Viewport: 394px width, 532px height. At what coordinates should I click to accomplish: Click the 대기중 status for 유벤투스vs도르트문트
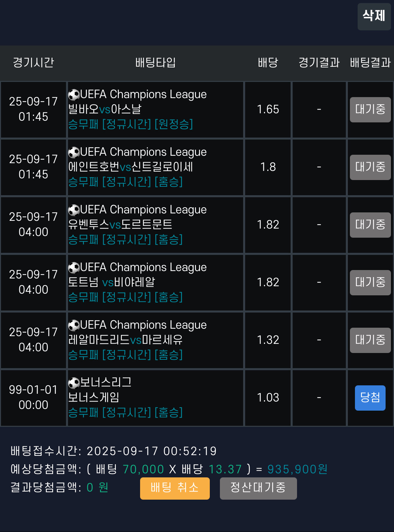pos(370,225)
